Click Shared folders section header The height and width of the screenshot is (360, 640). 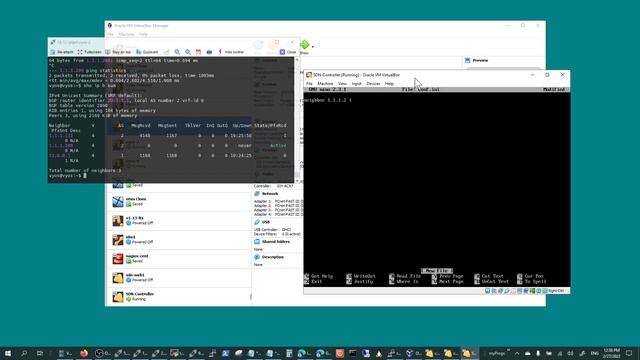pos(276,242)
